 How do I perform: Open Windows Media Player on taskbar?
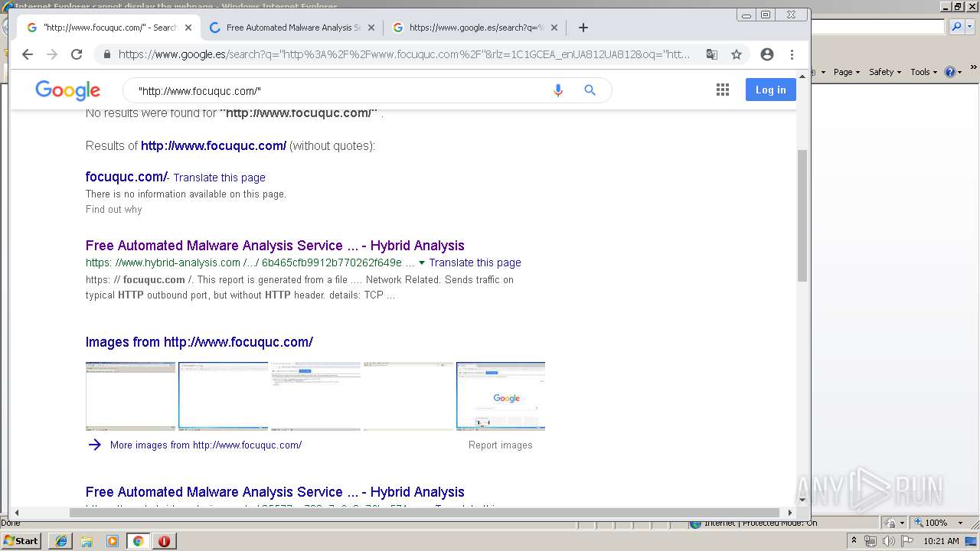click(x=113, y=541)
